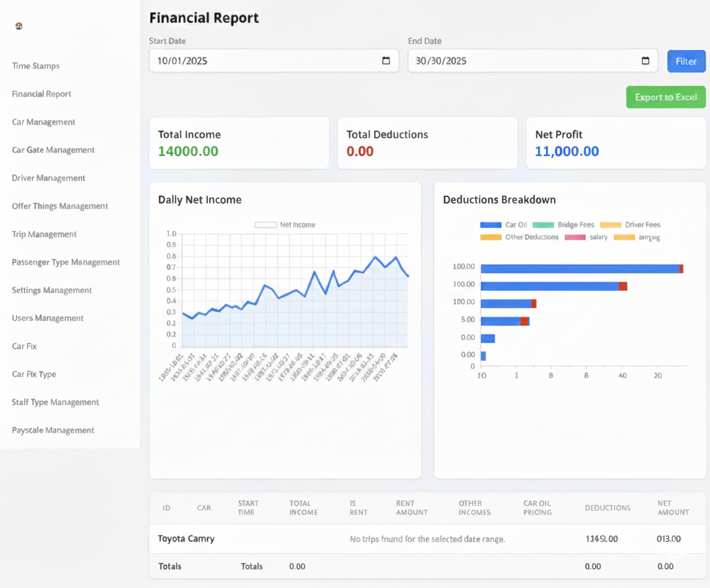Export report with Export to Excel button
Viewport: 710px width, 588px height.
[666, 97]
